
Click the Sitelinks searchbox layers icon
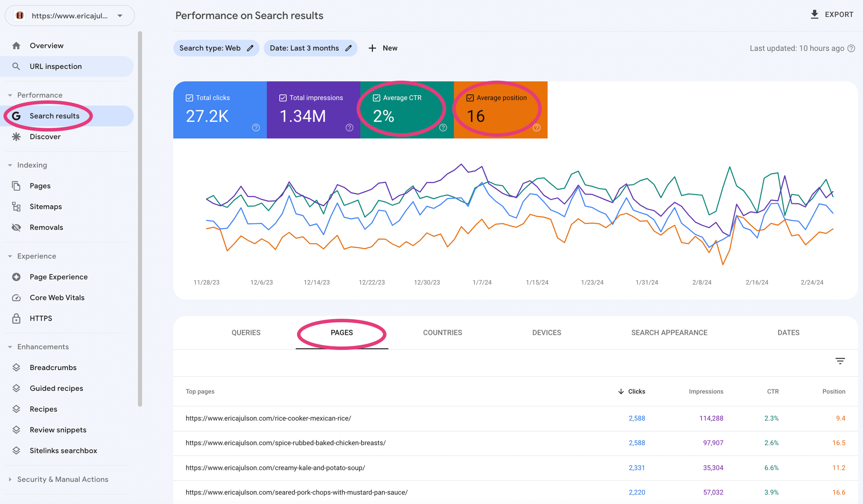[16, 451]
